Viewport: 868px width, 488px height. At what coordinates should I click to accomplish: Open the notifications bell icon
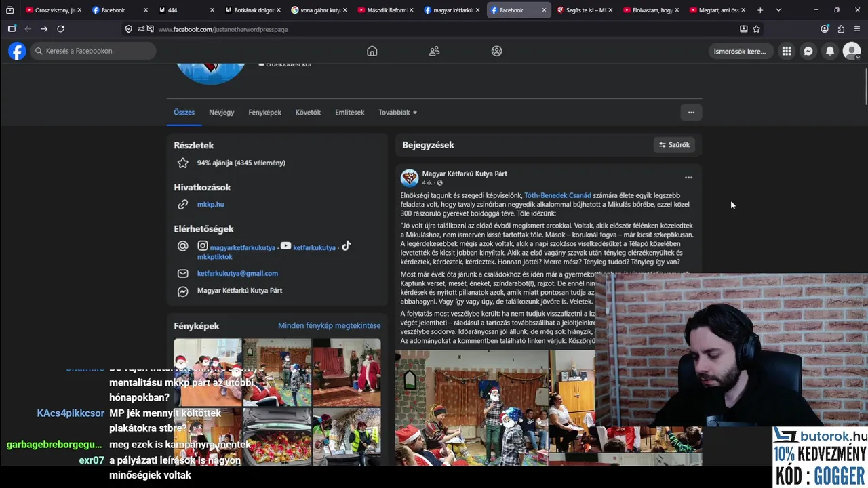(x=830, y=51)
